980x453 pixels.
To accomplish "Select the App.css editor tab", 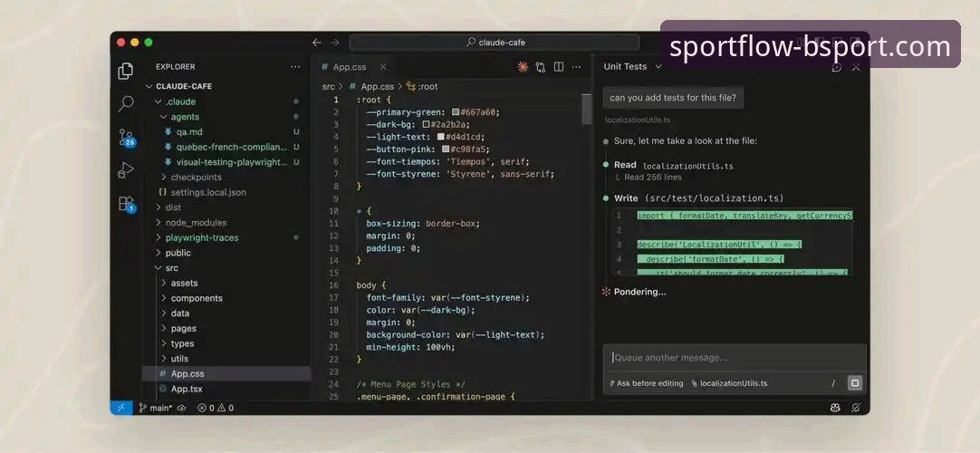I will pos(349,67).
